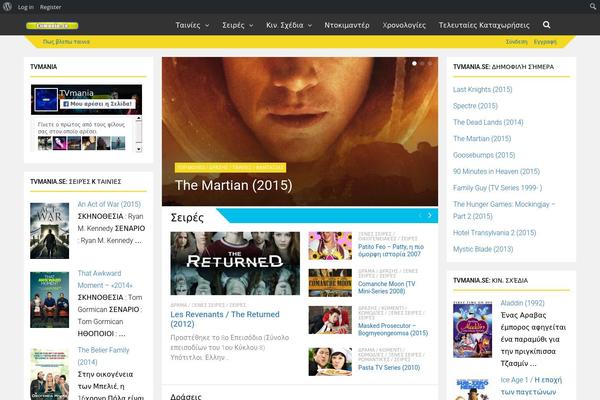Open Mystic Blade (2013) link

483,249
